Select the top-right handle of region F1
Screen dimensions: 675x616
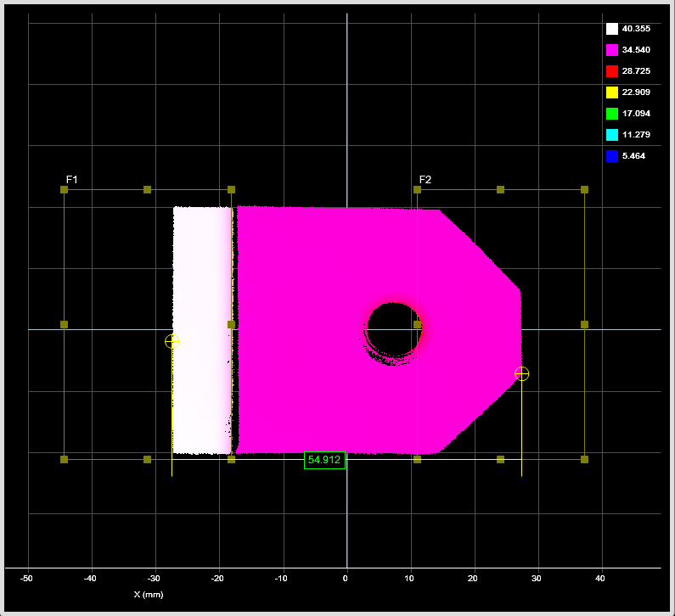(231, 190)
